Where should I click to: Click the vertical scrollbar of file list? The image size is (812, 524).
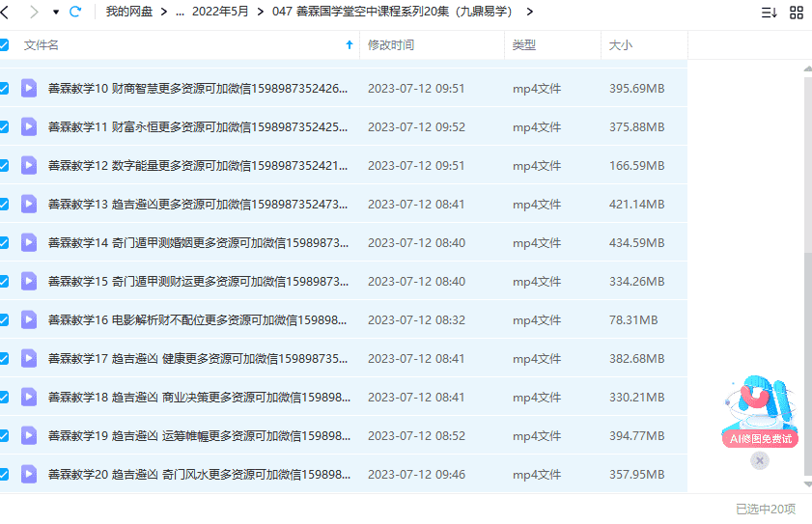pos(807,290)
